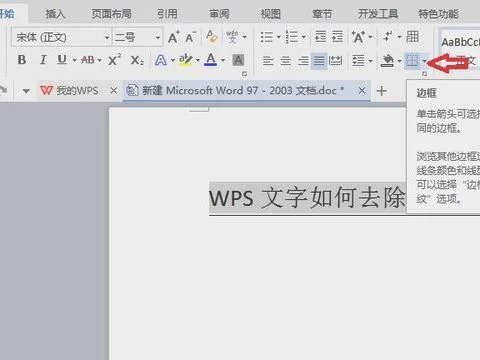This screenshot has height=360, width=480.
Task: Switch to 引用 ribbon tab
Action: click(x=167, y=14)
